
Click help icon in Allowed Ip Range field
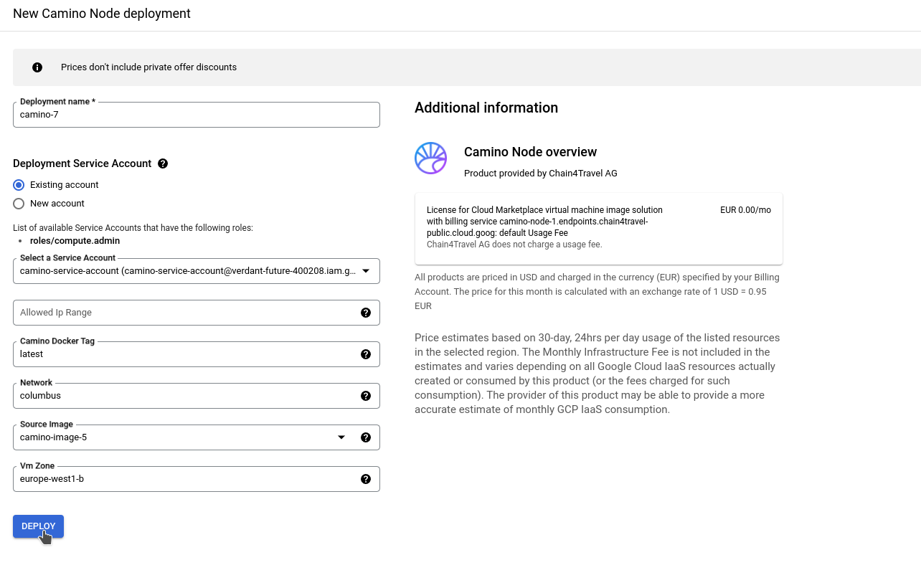(366, 313)
